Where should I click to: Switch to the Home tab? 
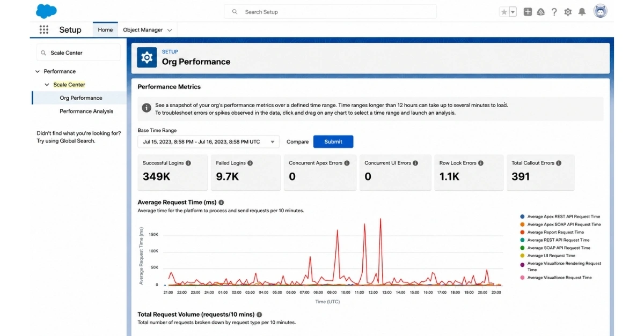(105, 30)
